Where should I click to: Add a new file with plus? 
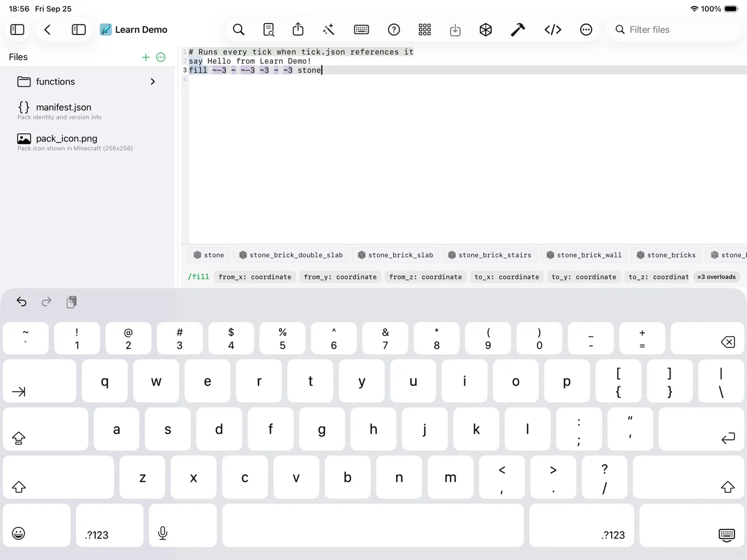pyautogui.click(x=146, y=57)
